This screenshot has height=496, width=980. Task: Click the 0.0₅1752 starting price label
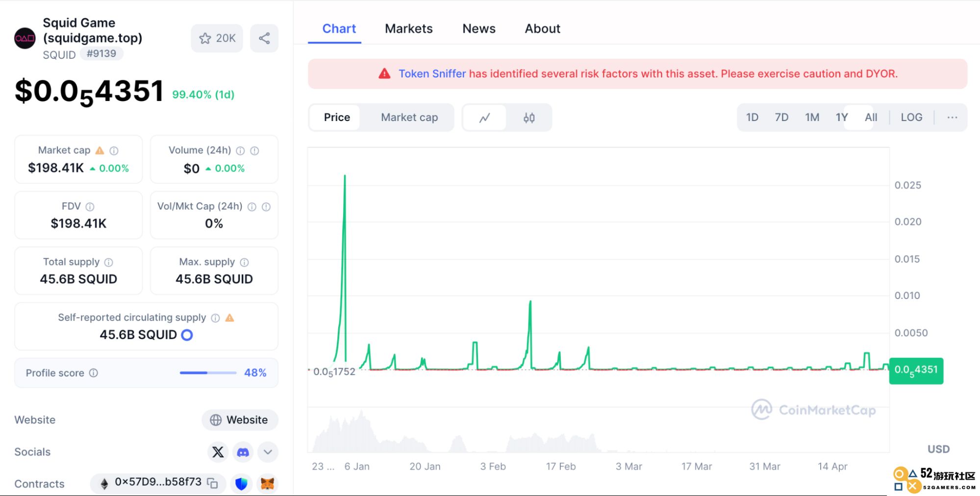334,372
